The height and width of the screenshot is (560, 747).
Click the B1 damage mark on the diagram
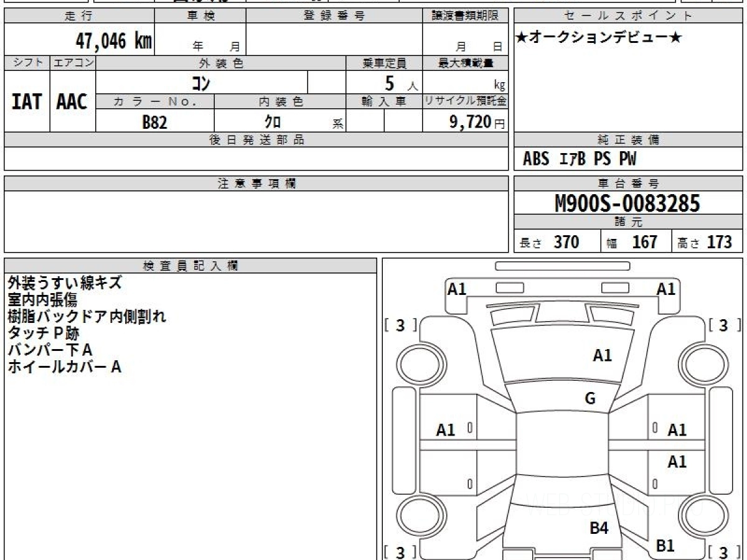click(x=665, y=546)
